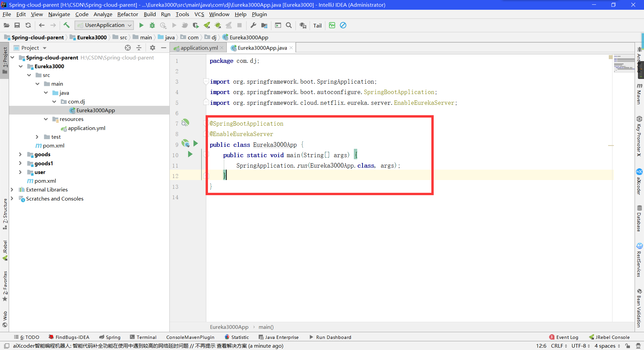Click the locate target crosshair icon in Project panel
Viewport: 644px width, 350px height.
click(128, 48)
